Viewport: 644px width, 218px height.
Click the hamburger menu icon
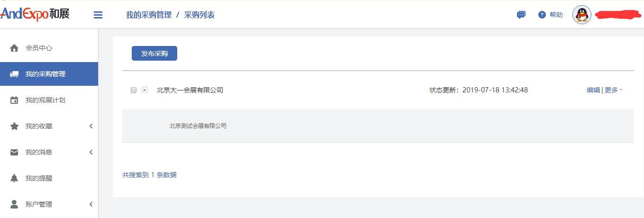coord(98,15)
